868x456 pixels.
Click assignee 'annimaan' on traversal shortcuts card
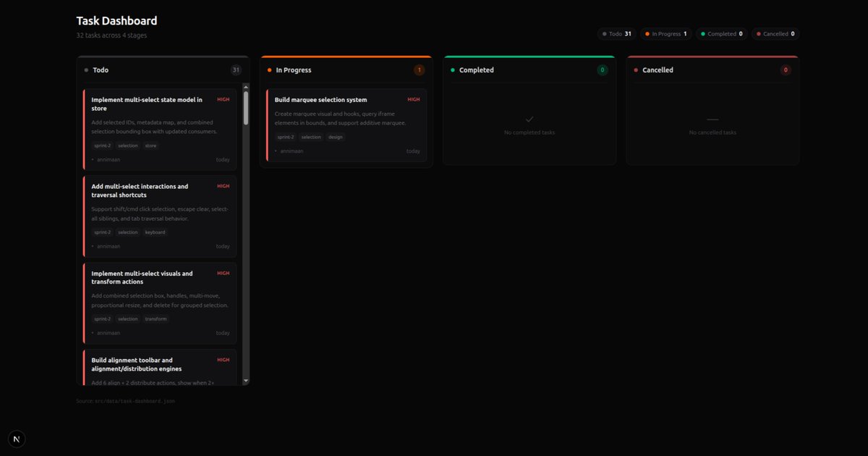tap(109, 246)
